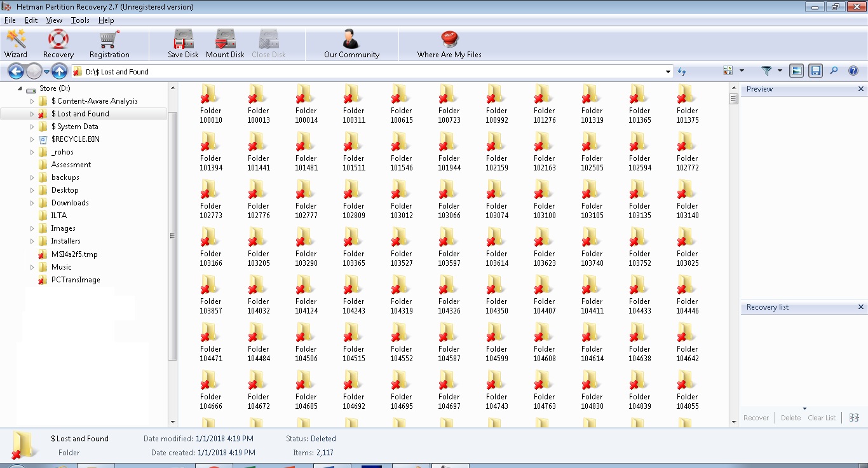The image size is (868, 468).
Task: Open the View menu
Action: pos(54,20)
